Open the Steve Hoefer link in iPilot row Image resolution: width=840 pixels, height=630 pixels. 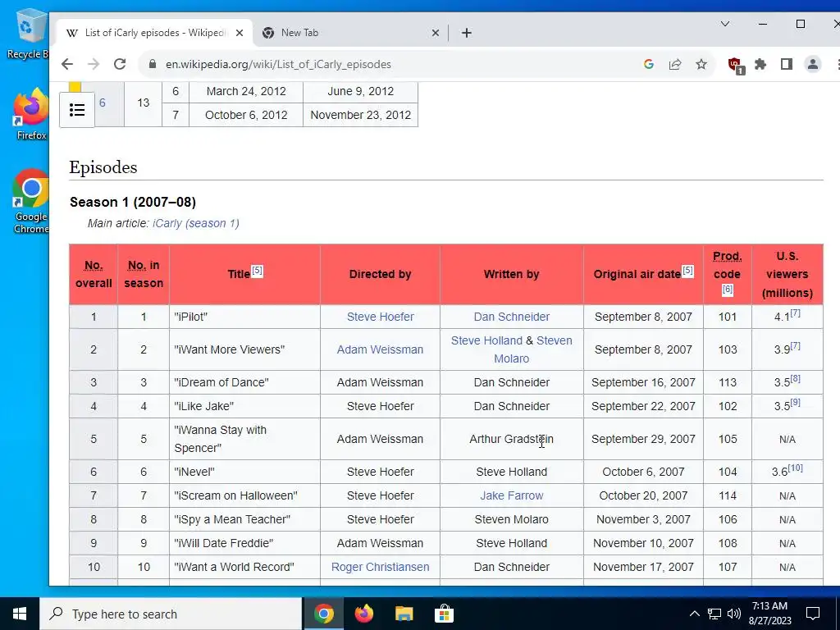pyautogui.click(x=381, y=317)
